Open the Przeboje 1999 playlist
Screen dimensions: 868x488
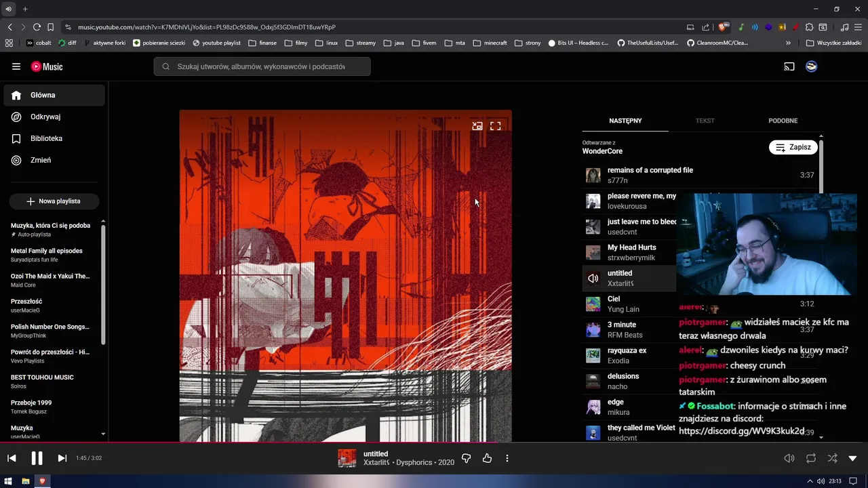coord(50,407)
